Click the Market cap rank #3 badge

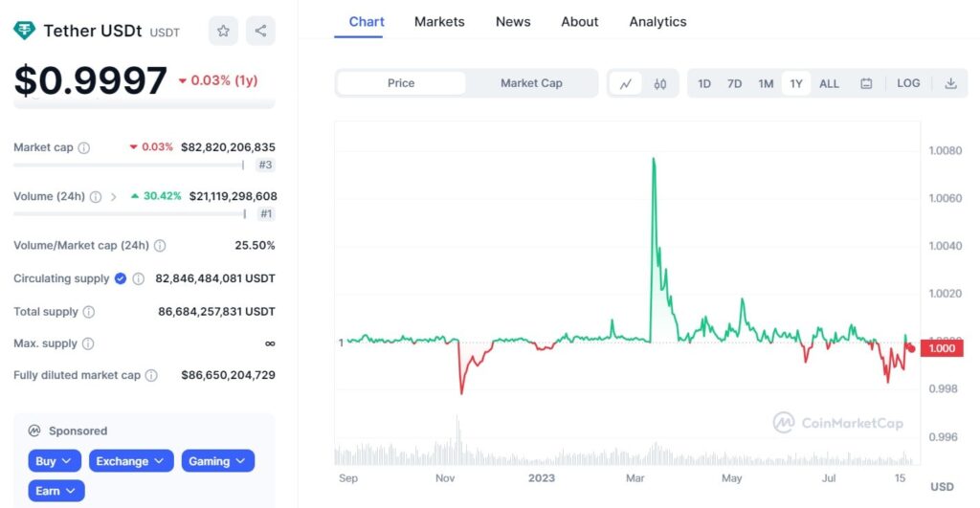[266, 165]
